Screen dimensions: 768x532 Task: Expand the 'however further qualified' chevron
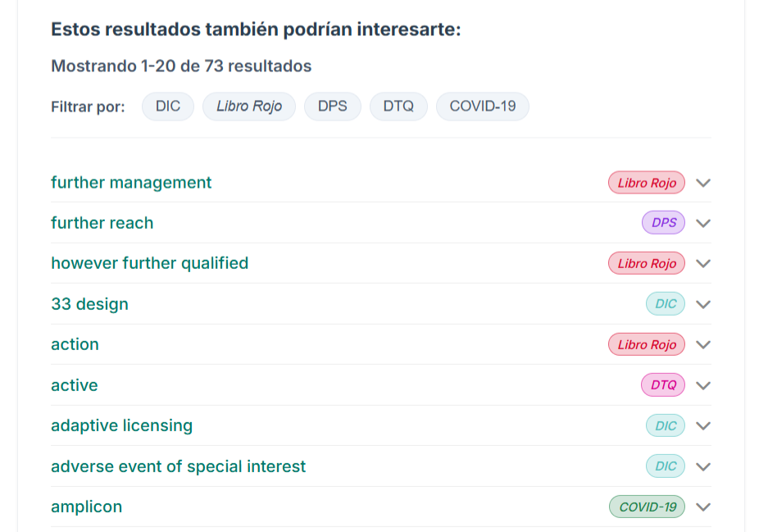pyautogui.click(x=702, y=264)
